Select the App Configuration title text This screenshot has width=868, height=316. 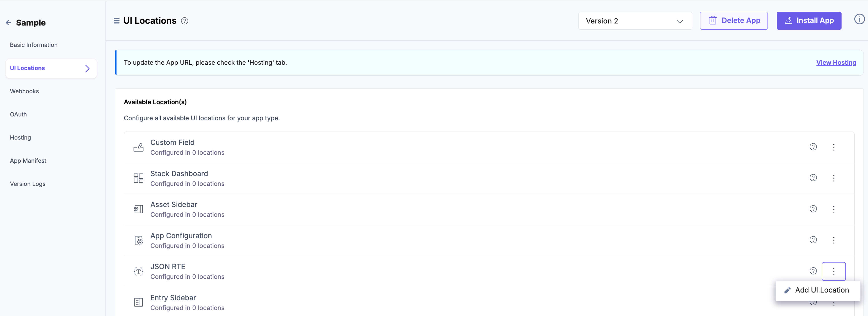coord(181,236)
